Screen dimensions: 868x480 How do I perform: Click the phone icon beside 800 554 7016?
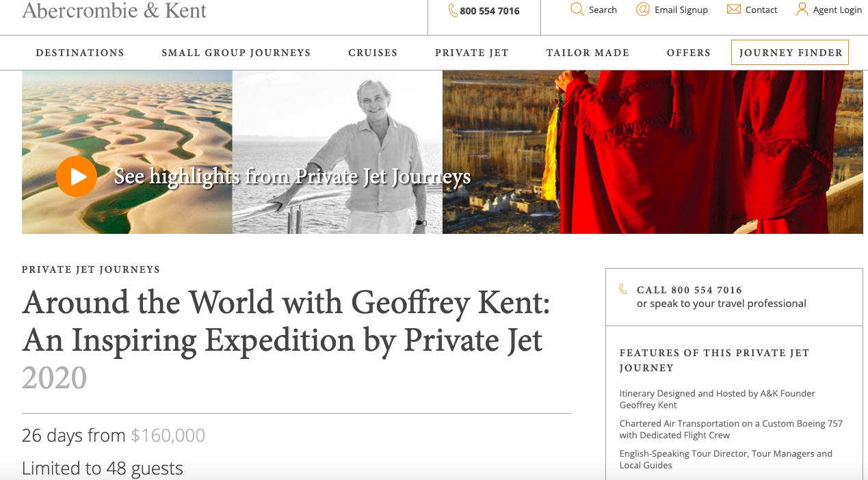(x=453, y=10)
